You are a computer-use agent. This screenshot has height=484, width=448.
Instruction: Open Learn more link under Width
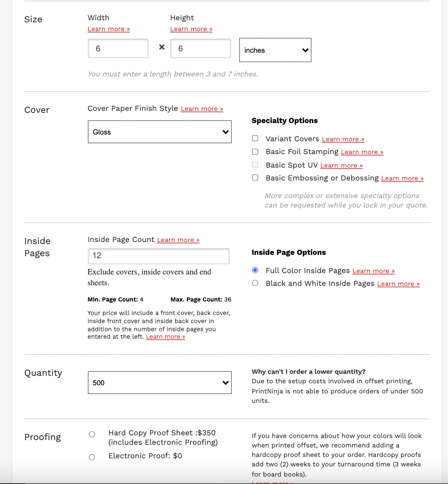click(x=109, y=29)
